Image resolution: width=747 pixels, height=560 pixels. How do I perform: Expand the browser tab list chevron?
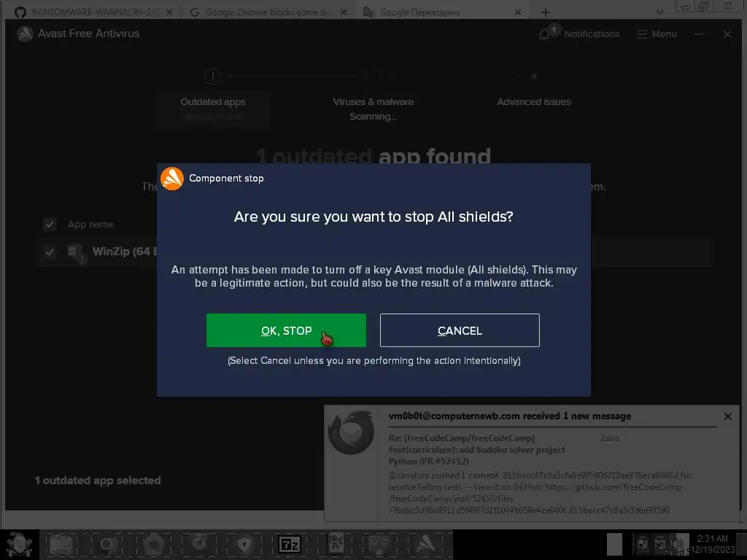pos(659,12)
